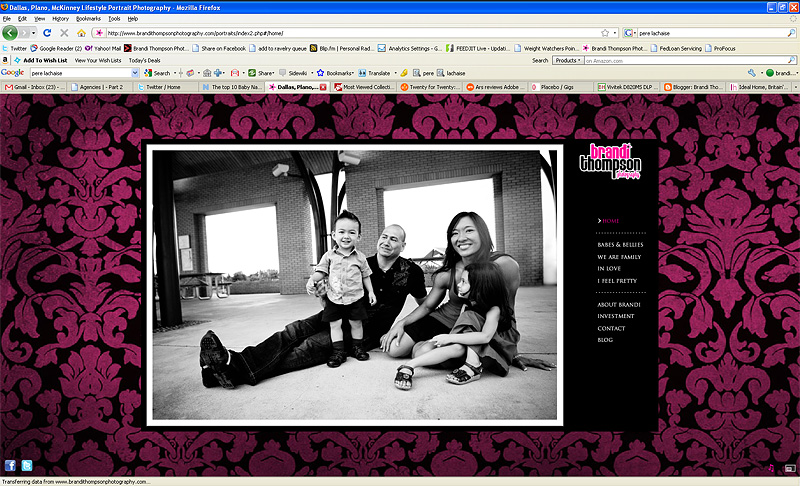This screenshot has height=486, width=800.
Task: Click the Amazon.com search input field
Action: (x=685, y=60)
